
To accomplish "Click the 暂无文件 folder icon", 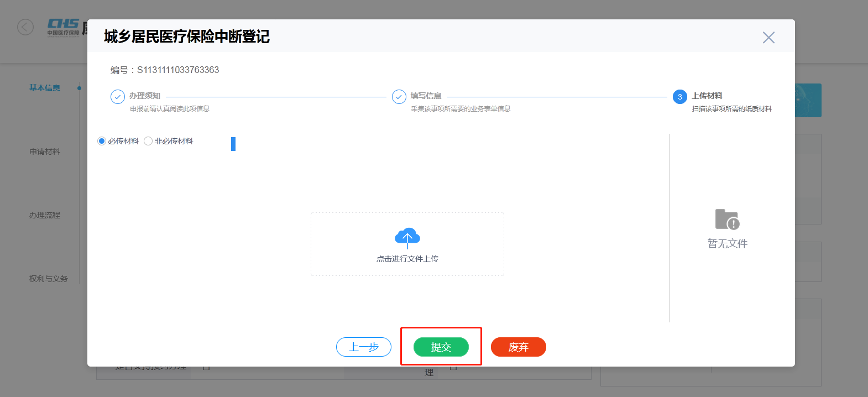I will 727,220.
